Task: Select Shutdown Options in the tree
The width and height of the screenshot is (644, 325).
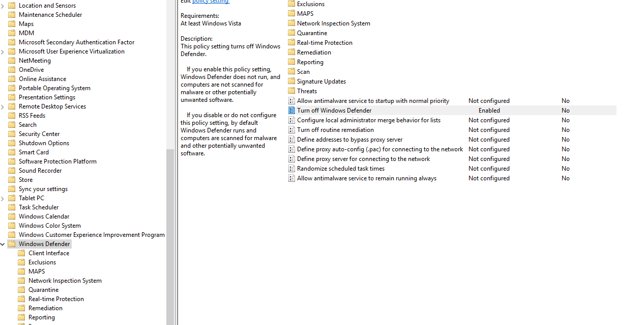Action: (x=44, y=143)
